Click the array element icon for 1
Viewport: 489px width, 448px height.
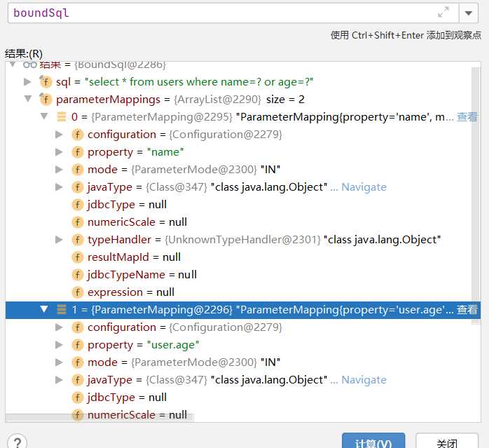click(62, 309)
